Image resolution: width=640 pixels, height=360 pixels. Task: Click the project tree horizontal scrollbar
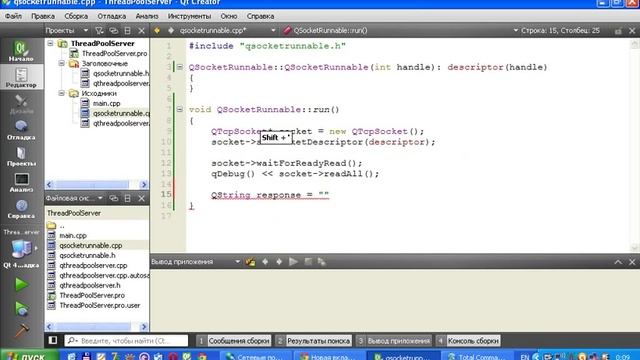point(97,184)
